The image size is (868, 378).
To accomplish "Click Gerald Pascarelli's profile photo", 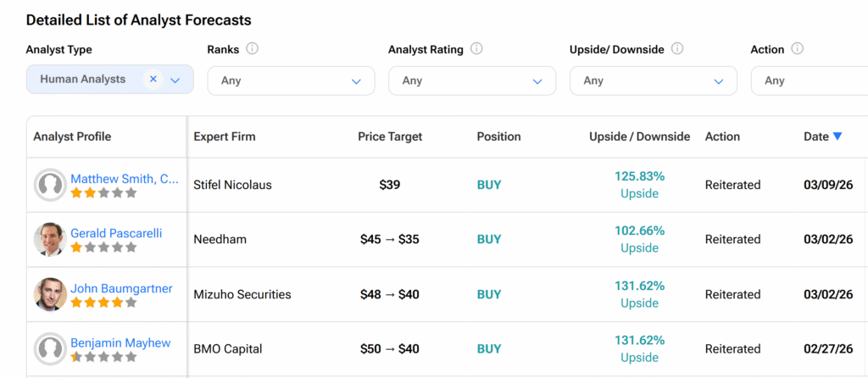I will click(51, 240).
